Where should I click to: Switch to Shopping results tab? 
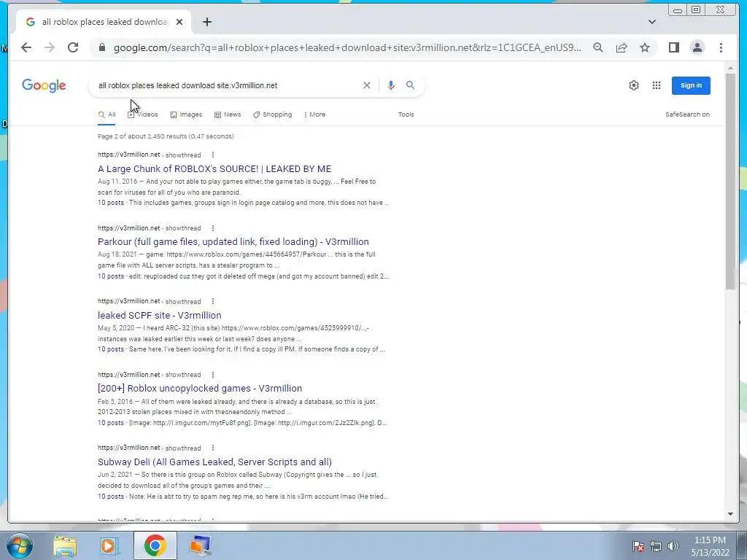tap(273, 114)
